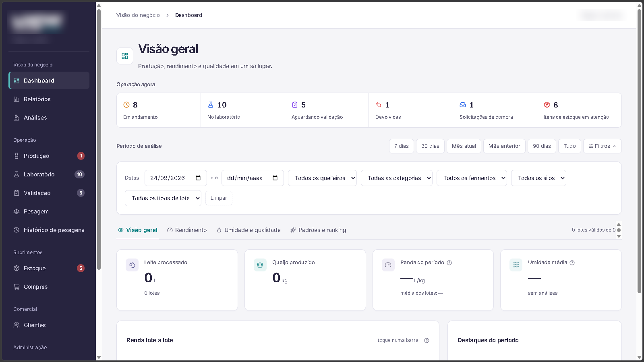Click the sidebar vertical scrollbar

[x=99, y=139]
